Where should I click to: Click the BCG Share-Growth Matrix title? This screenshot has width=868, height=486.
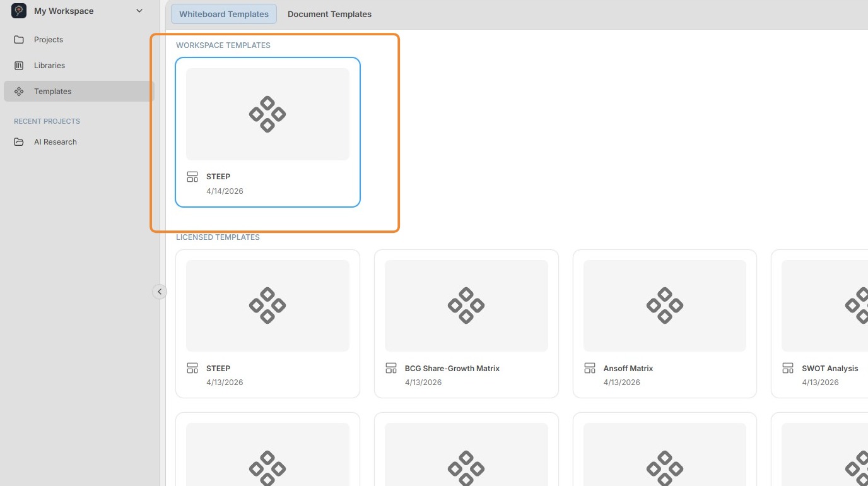point(452,369)
